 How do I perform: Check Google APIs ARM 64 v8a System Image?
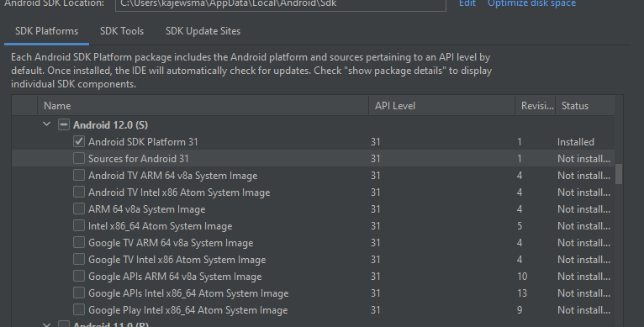coord(79,276)
